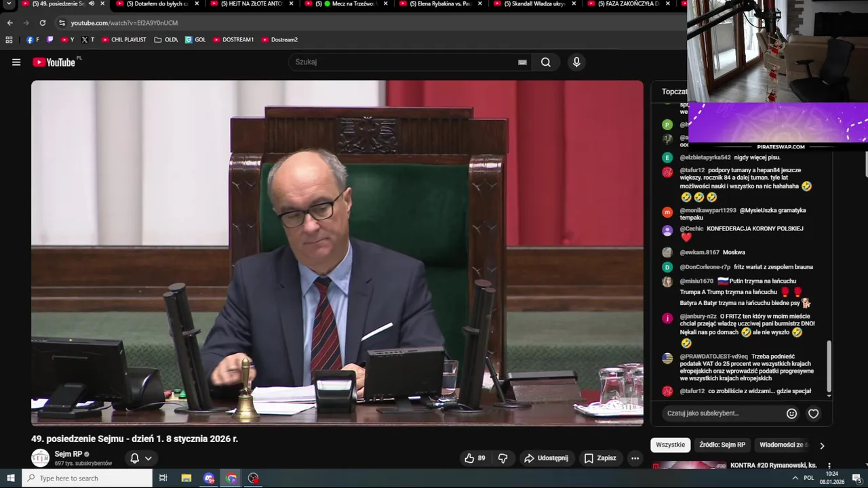Open the Dostream2 bookmark

(x=279, y=40)
